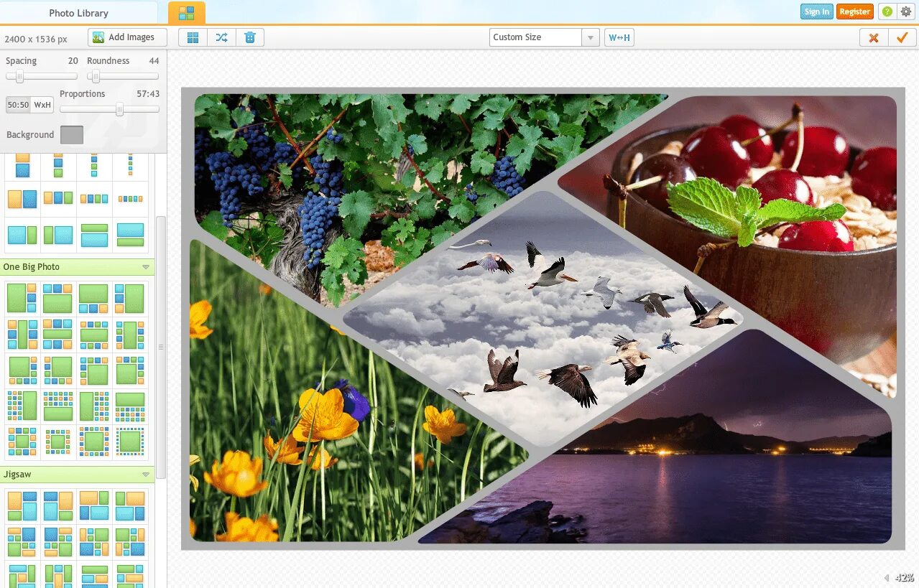Click the Add Images button

pos(127,37)
